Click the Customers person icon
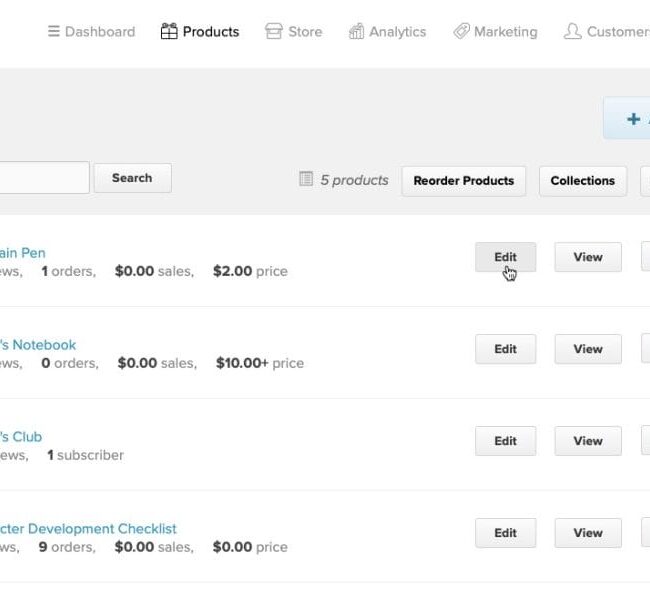Screen dimensions: 650x589 point(572,32)
